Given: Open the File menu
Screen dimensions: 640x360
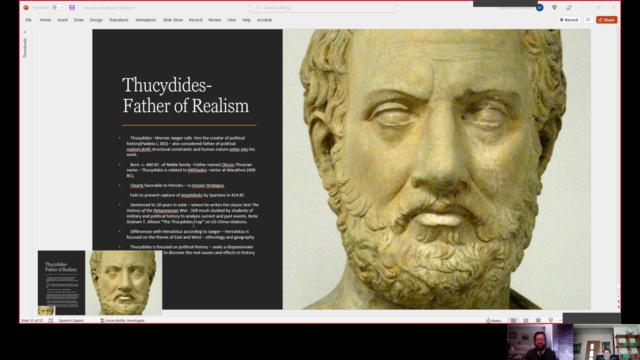Looking at the screenshot, I should pos(28,20).
